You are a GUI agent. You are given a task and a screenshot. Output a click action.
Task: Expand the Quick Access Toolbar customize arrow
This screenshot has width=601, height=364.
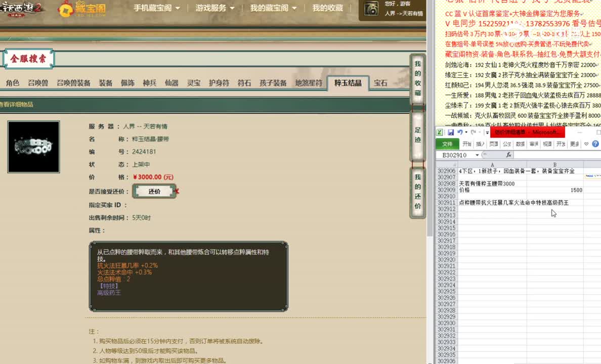487,132
